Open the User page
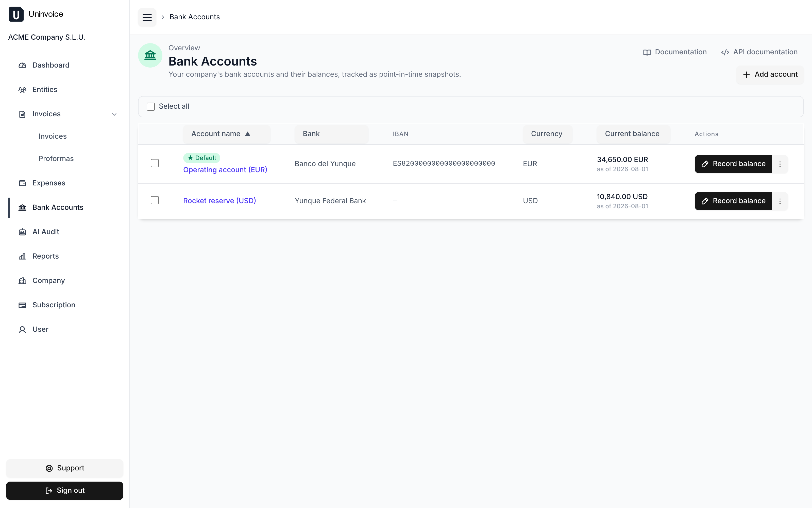This screenshot has width=812, height=508. [x=64, y=330]
